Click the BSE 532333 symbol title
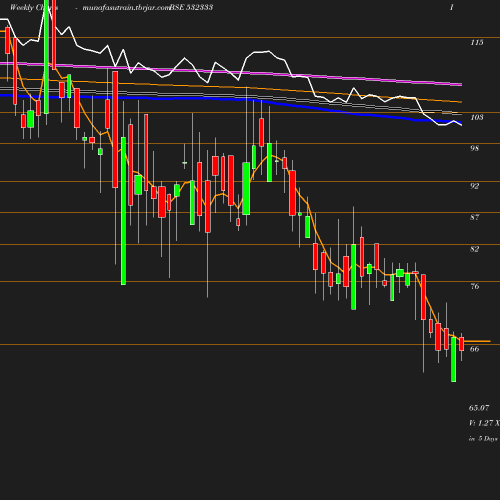Image resolution: width=500 pixels, height=500 pixels. point(191,7)
